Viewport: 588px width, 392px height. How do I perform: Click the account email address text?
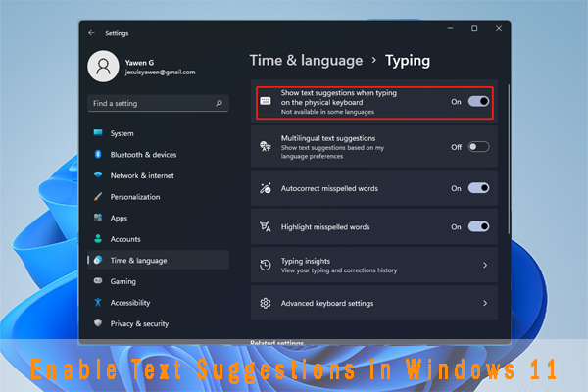160,72
